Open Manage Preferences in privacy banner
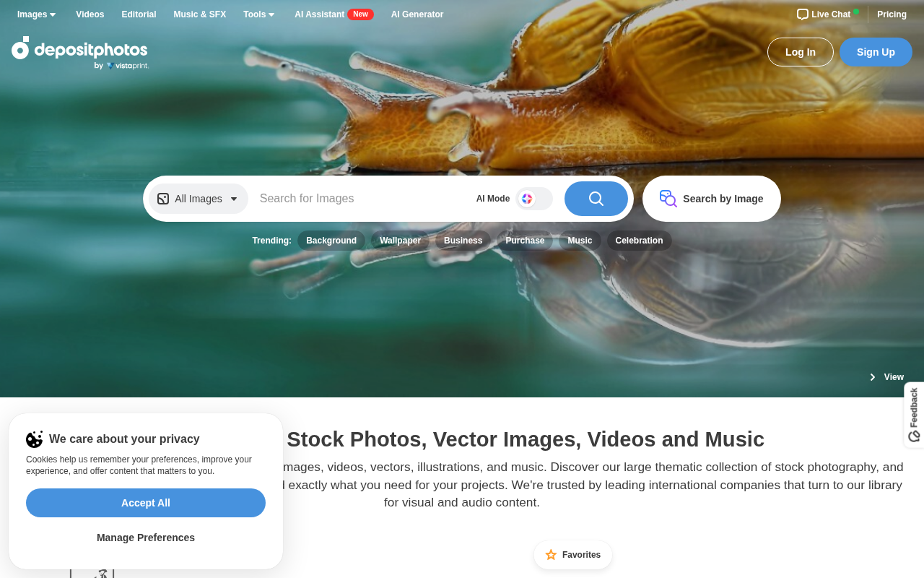924x578 pixels. point(146,538)
